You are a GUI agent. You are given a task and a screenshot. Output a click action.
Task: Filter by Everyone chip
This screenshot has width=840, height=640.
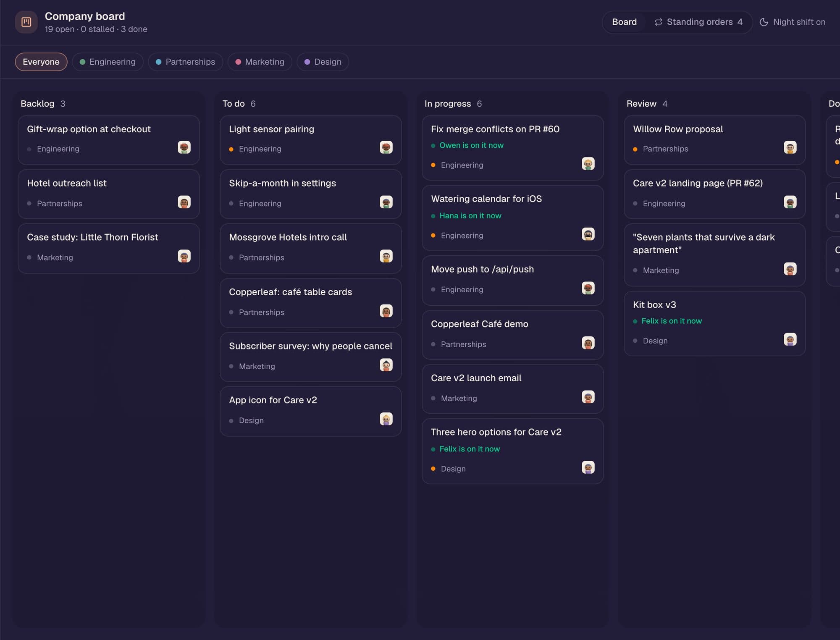click(41, 62)
